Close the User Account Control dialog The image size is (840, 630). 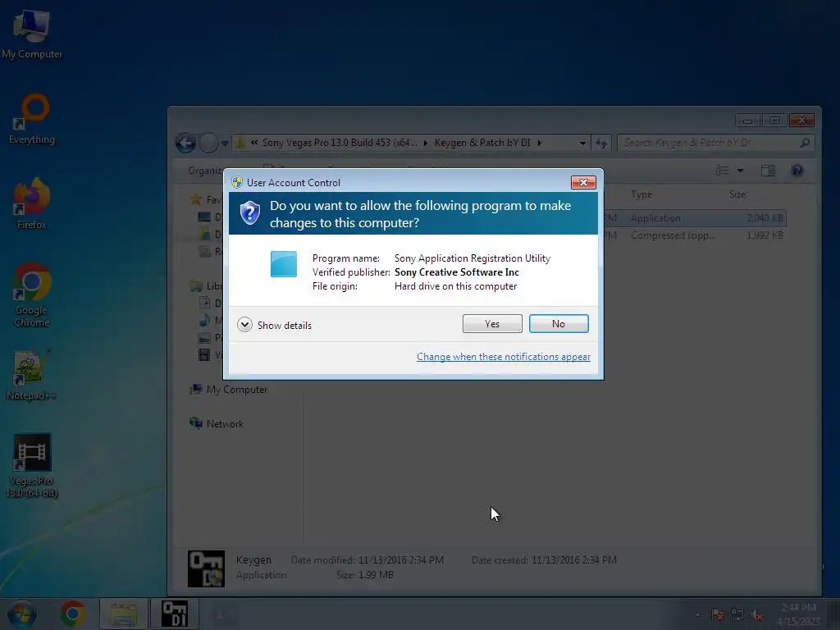point(583,183)
